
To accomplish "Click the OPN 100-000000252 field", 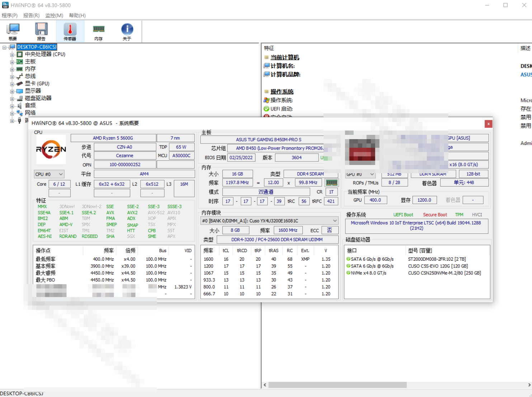I will (125, 165).
